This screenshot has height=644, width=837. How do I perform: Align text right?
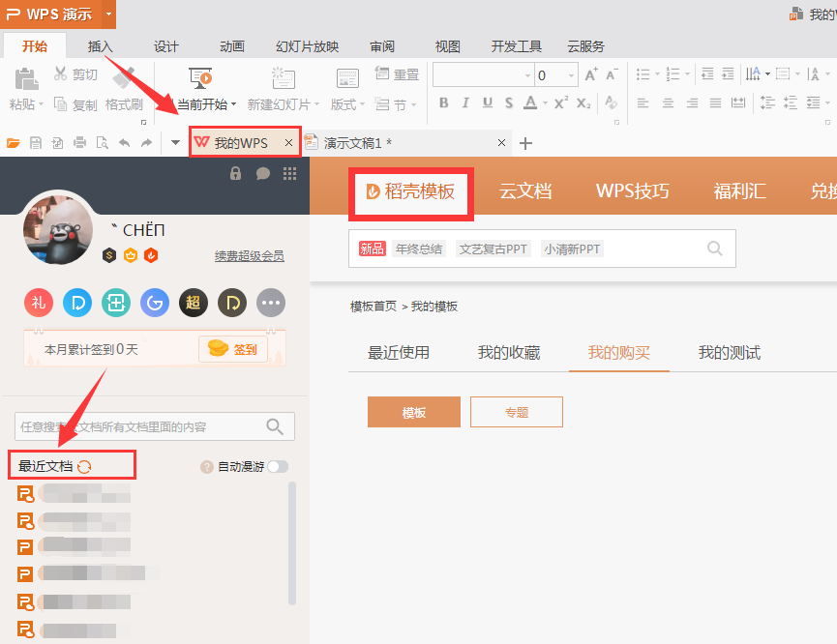pyautogui.click(x=692, y=102)
